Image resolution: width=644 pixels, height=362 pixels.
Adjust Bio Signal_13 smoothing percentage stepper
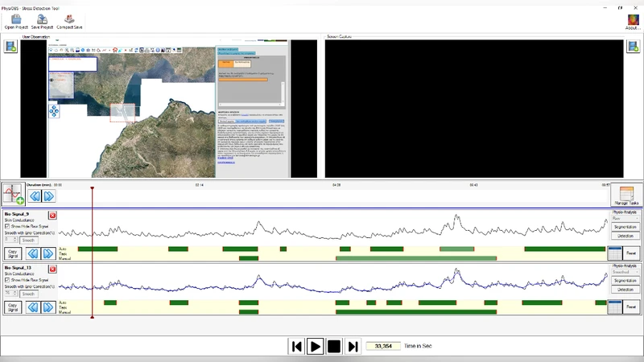[15, 293]
